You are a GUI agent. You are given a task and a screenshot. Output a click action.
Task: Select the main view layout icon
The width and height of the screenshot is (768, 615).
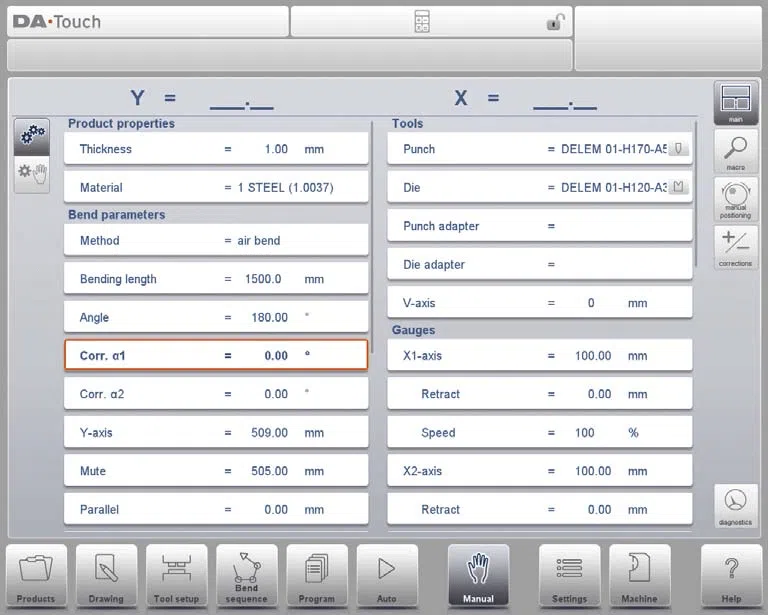(736, 103)
